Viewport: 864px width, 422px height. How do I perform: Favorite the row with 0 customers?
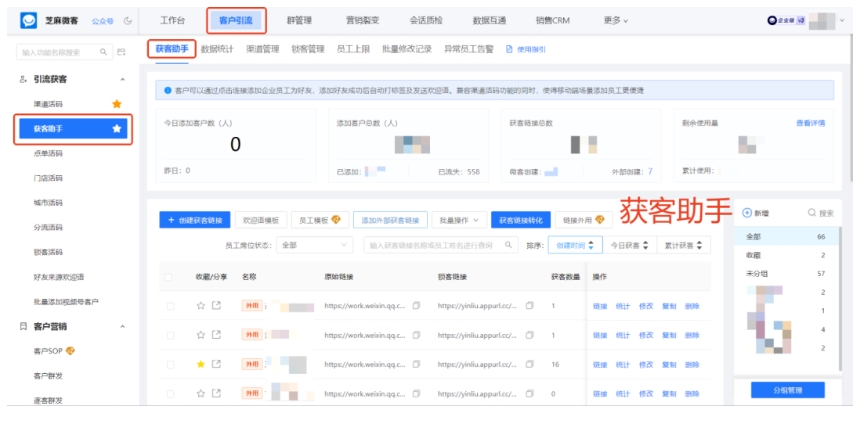click(x=201, y=393)
